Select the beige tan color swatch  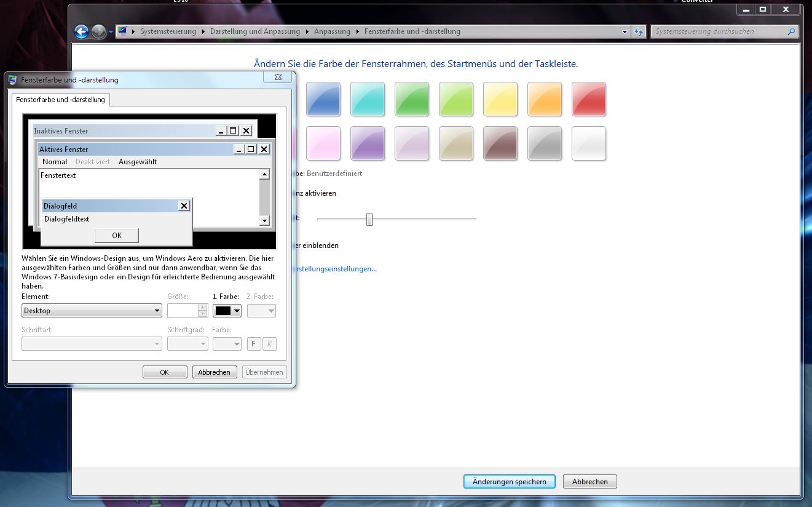point(456,143)
